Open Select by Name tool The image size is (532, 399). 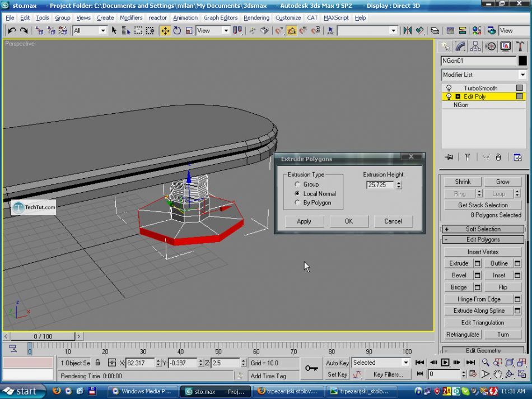click(x=126, y=31)
